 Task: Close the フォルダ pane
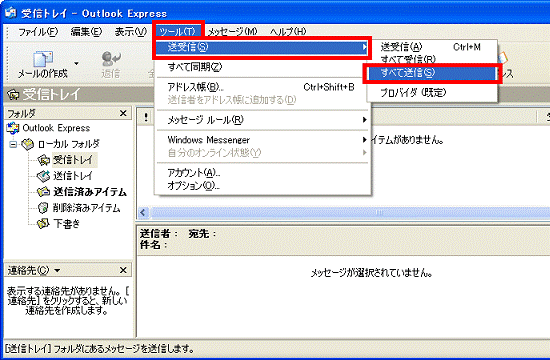click(x=123, y=113)
